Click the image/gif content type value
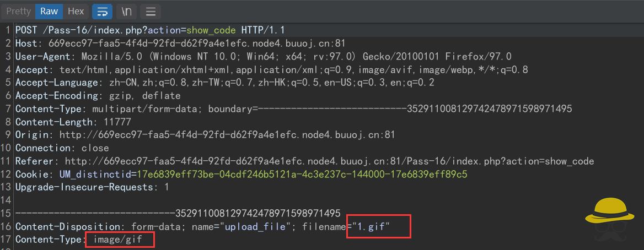This screenshot has height=250, width=644. click(117, 240)
